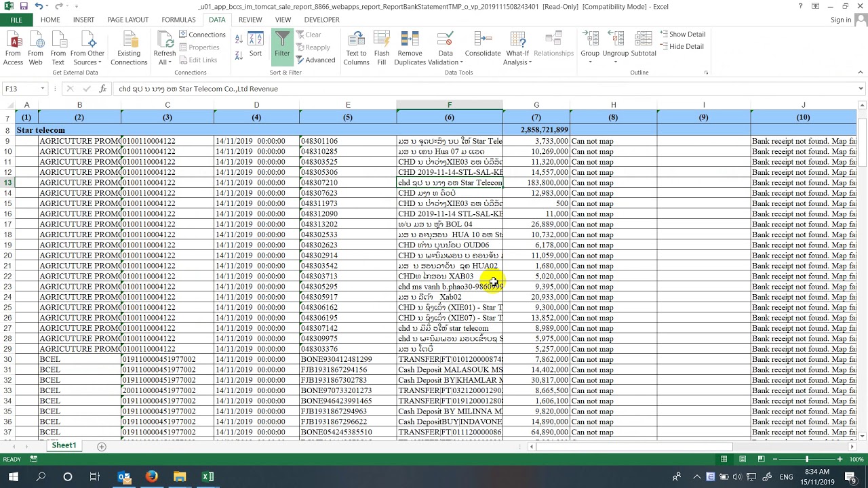Click Hide Detail in Outline group
868x488 pixels.
[x=682, y=47]
